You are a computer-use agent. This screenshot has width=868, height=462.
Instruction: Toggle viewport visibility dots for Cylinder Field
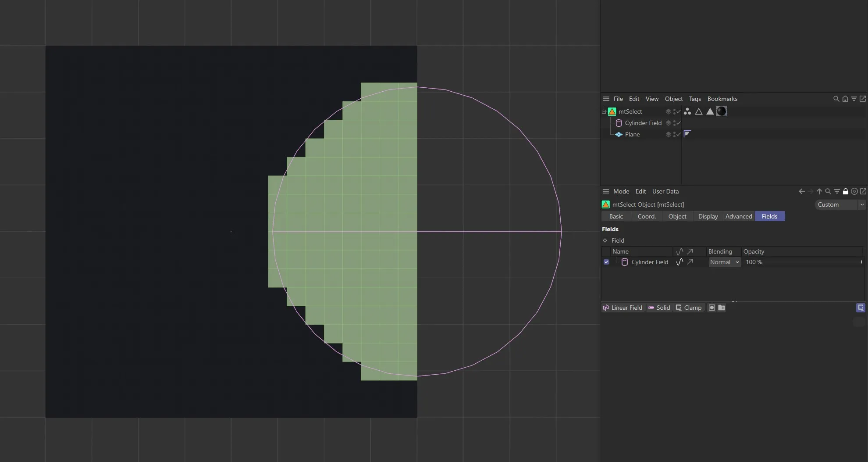[x=674, y=123]
